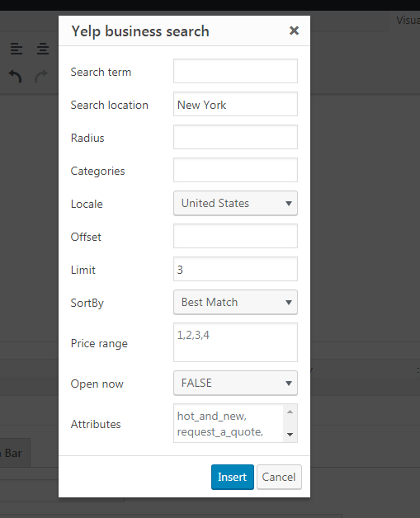Focus the Search term input field
The height and width of the screenshot is (518, 420).
click(235, 71)
